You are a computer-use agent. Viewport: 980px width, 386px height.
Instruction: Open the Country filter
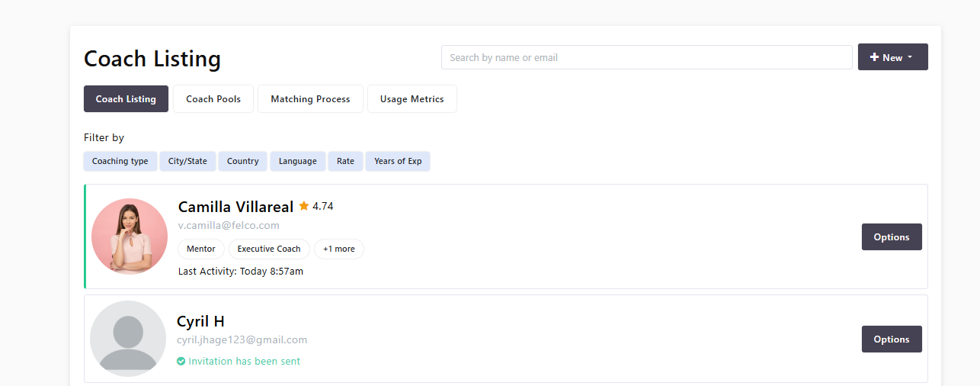coord(243,162)
